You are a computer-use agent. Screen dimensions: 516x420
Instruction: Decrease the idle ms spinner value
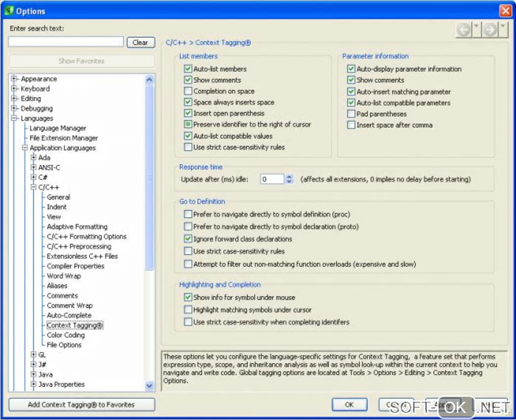[289, 181]
